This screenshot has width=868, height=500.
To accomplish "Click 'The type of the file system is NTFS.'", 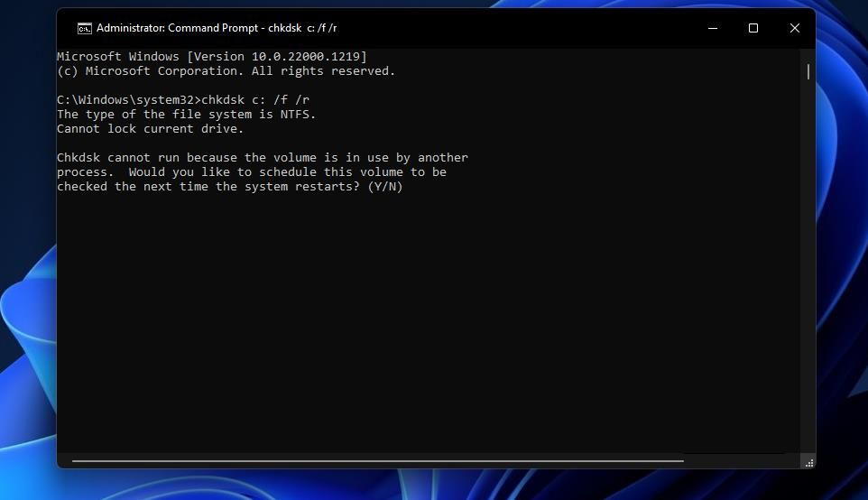I will pyautogui.click(x=186, y=114).
